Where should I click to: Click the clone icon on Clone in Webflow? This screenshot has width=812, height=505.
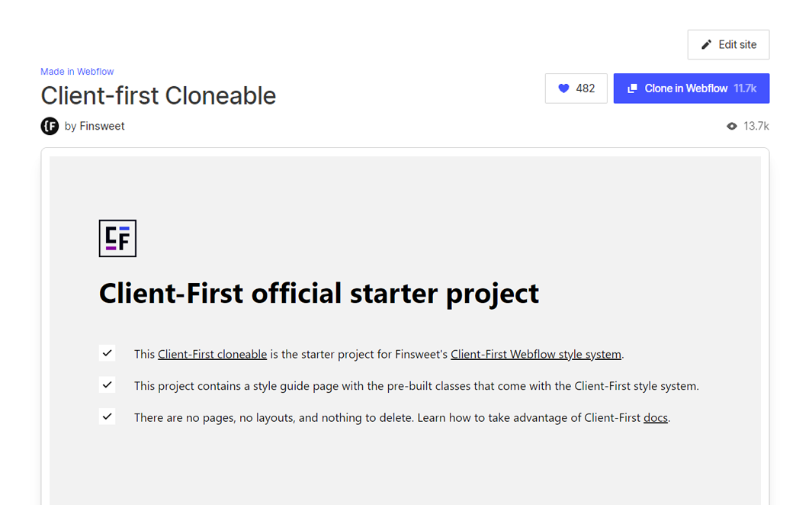tap(632, 88)
